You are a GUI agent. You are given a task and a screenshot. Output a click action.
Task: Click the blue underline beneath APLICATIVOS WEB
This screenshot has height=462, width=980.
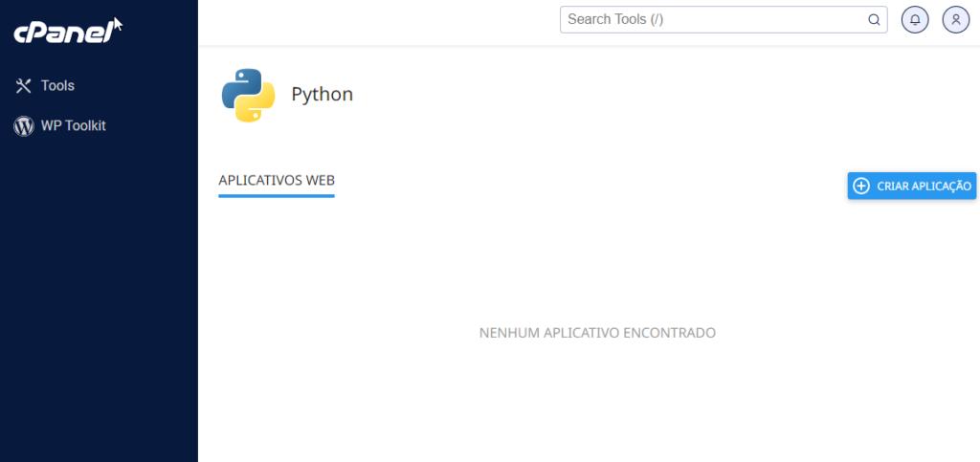click(277, 195)
